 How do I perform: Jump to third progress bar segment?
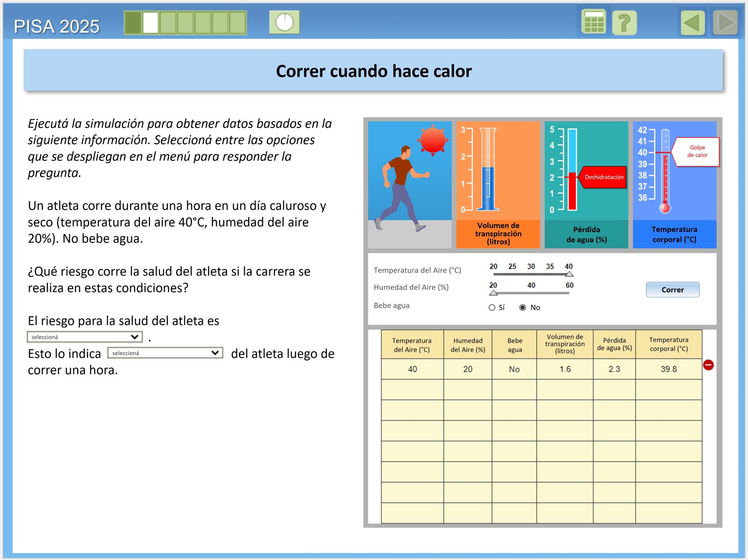point(168,23)
